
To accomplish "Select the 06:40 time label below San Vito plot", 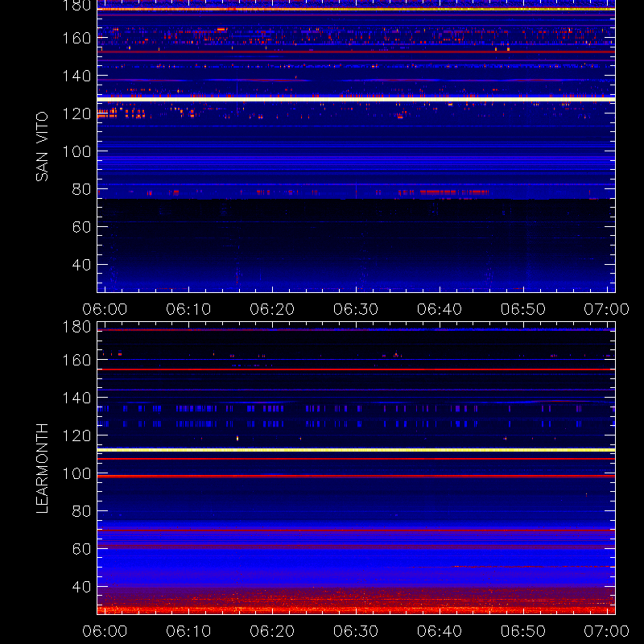I will (440, 309).
